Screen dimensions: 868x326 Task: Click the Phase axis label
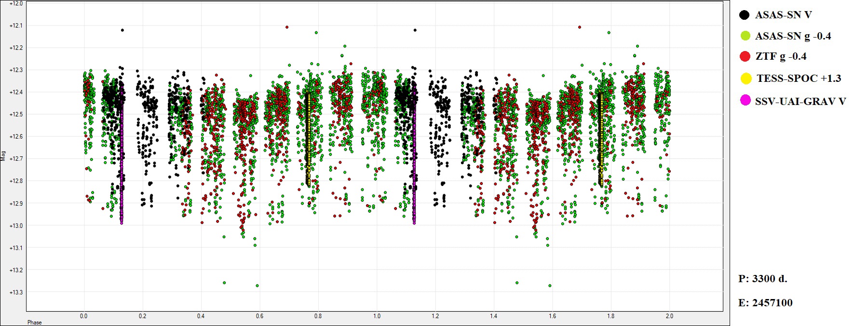tap(34, 323)
